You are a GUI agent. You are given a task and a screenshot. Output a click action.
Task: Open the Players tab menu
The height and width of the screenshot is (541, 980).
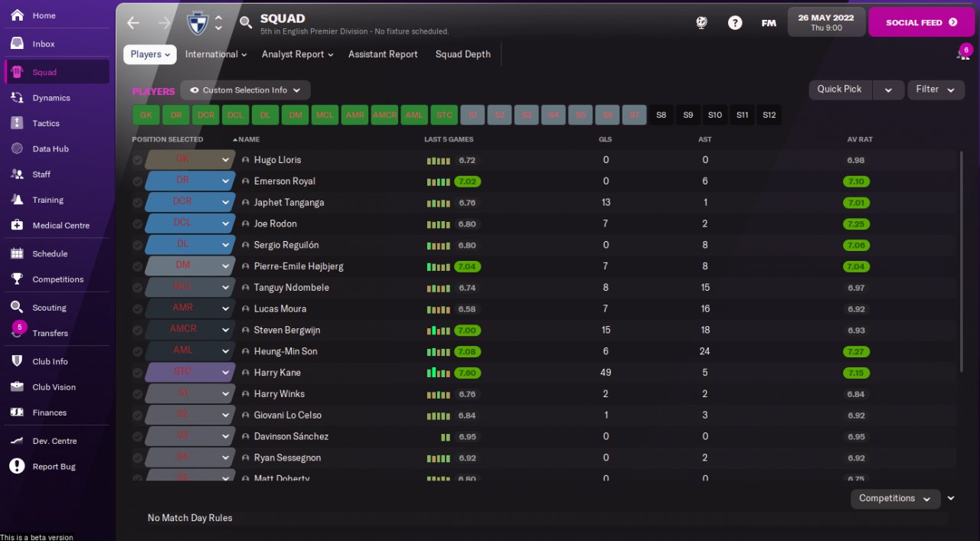pyautogui.click(x=149, y=54)
